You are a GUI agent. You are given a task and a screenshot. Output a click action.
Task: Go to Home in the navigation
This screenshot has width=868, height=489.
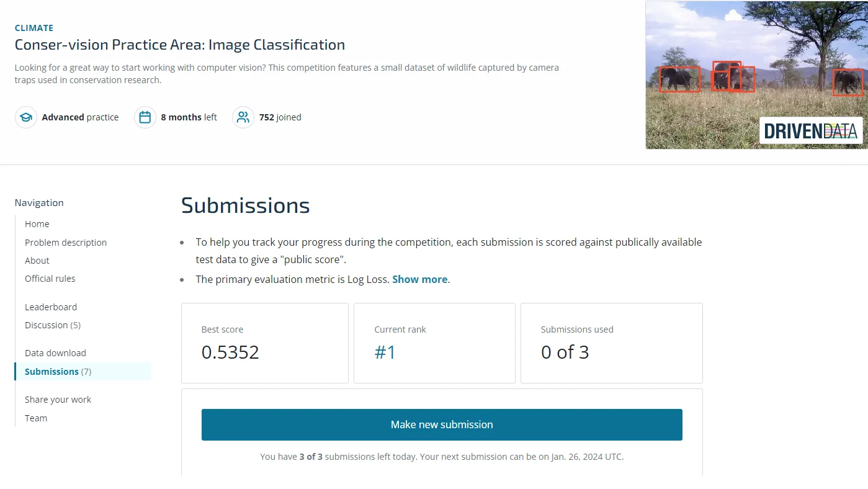coord(37,224)
